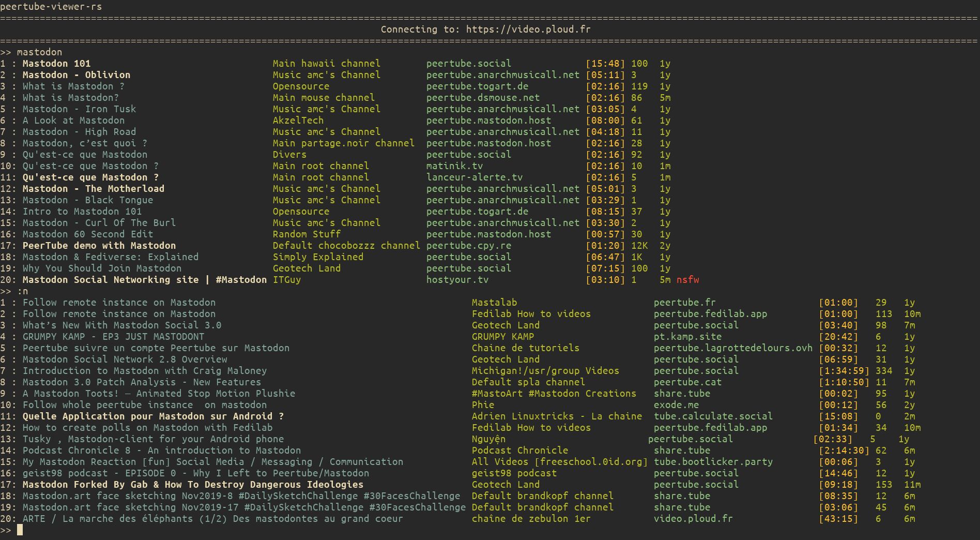Click the red nsfw tag

point(687,280)
